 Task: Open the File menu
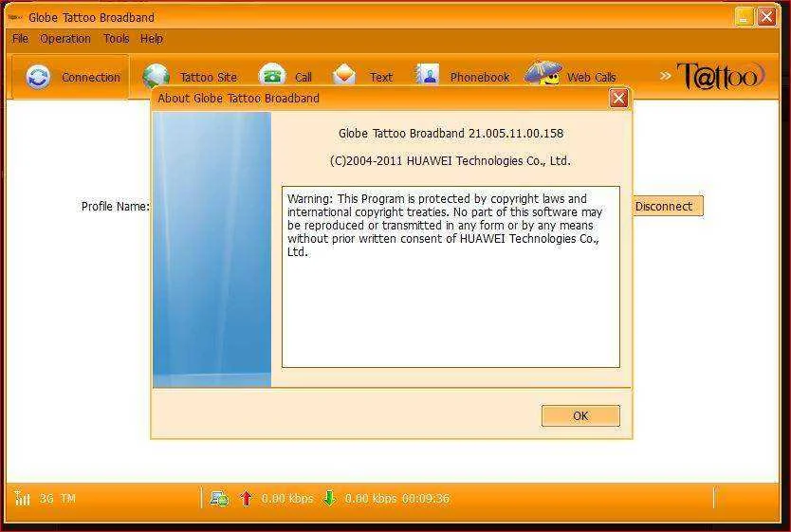21,39
